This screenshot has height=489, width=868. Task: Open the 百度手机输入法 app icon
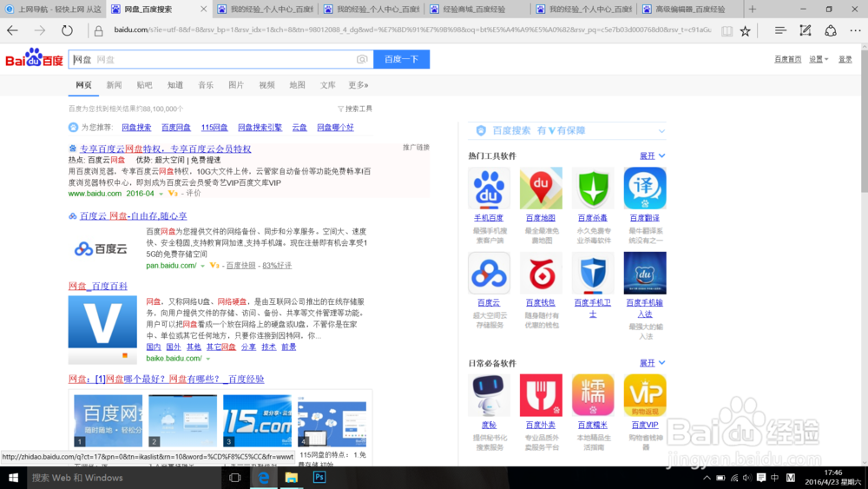pyautogui.click(x=645, y=273)
